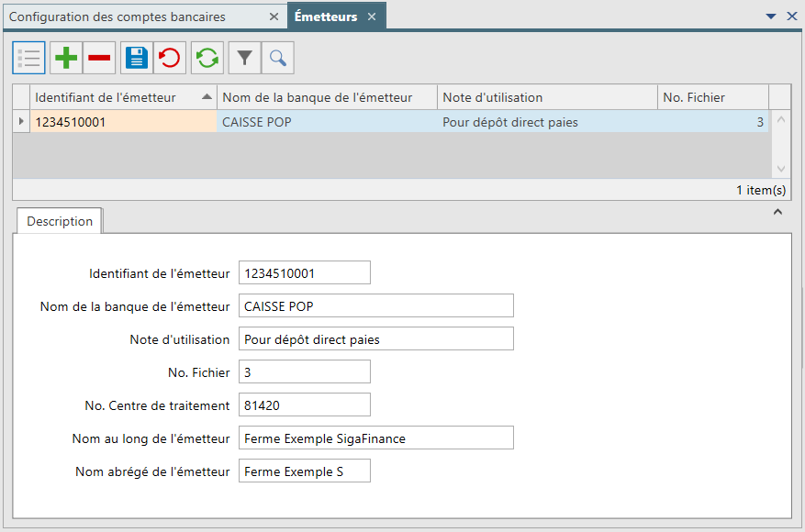Undo changes with the red circular arrow

[x=170, y=58]
